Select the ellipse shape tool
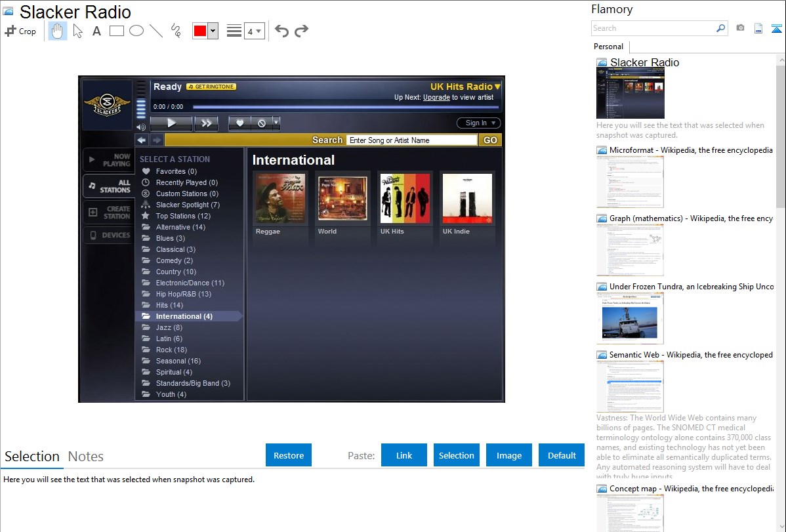 point(136,31)
